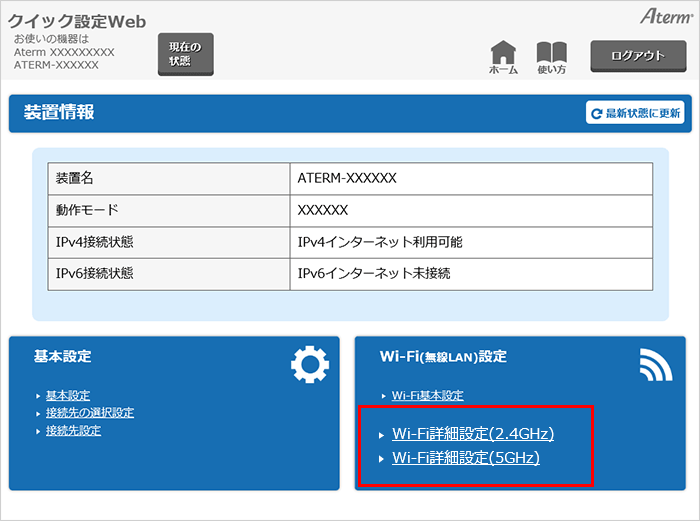Open Wi-Fi詳細設定(2.4GHz) link

[472, 433]
